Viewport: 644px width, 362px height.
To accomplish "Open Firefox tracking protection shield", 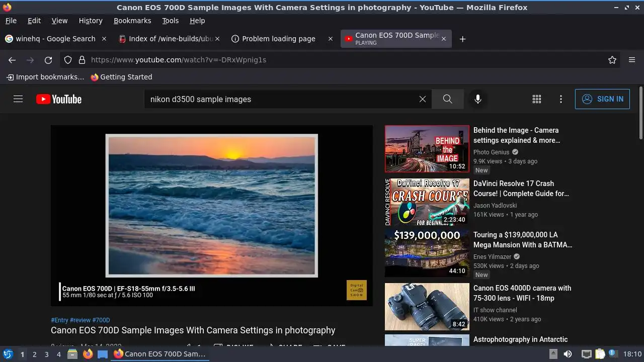I will 68,60.
